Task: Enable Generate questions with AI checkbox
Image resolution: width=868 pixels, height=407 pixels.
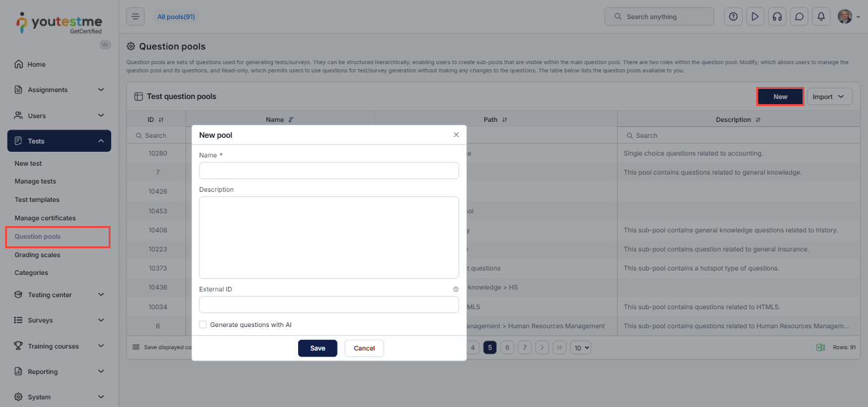Action: click(x=203, y=324)
